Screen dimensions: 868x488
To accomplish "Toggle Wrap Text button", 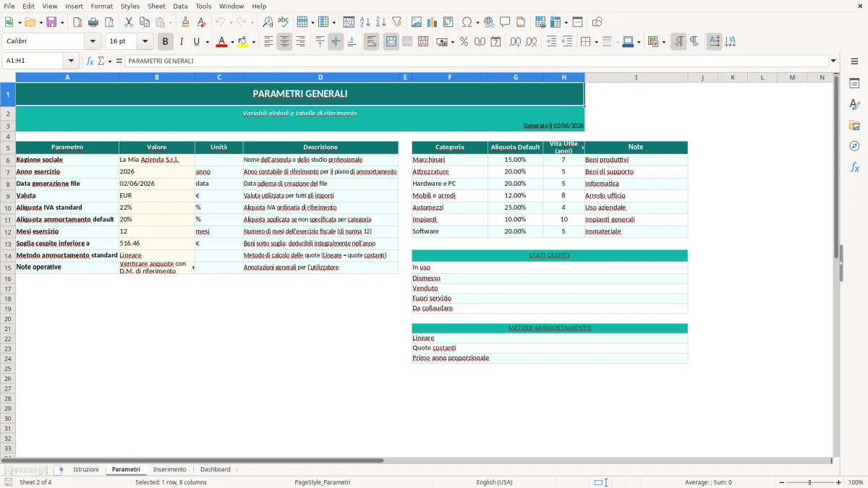I will coord(372,42).
